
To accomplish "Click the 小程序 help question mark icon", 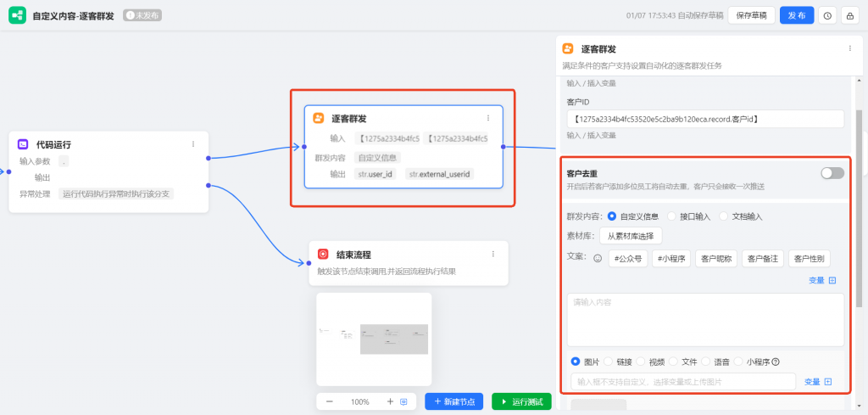I will [776, 362].
